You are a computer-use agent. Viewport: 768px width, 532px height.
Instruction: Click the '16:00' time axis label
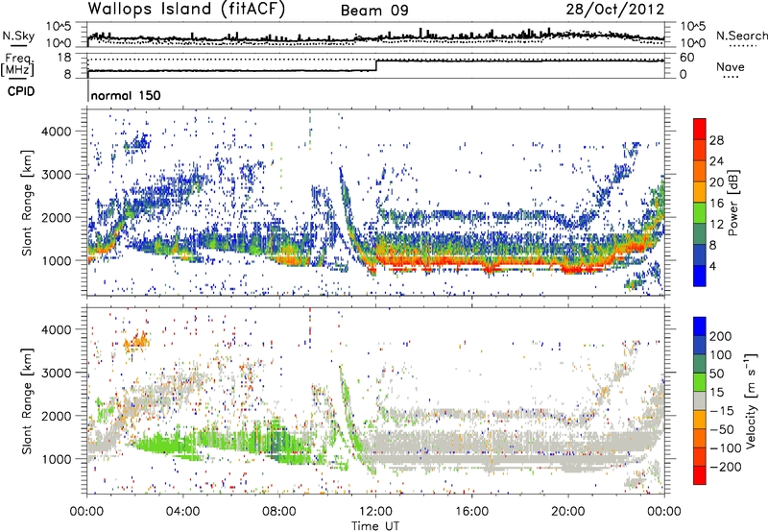click(x=472, y=511)
